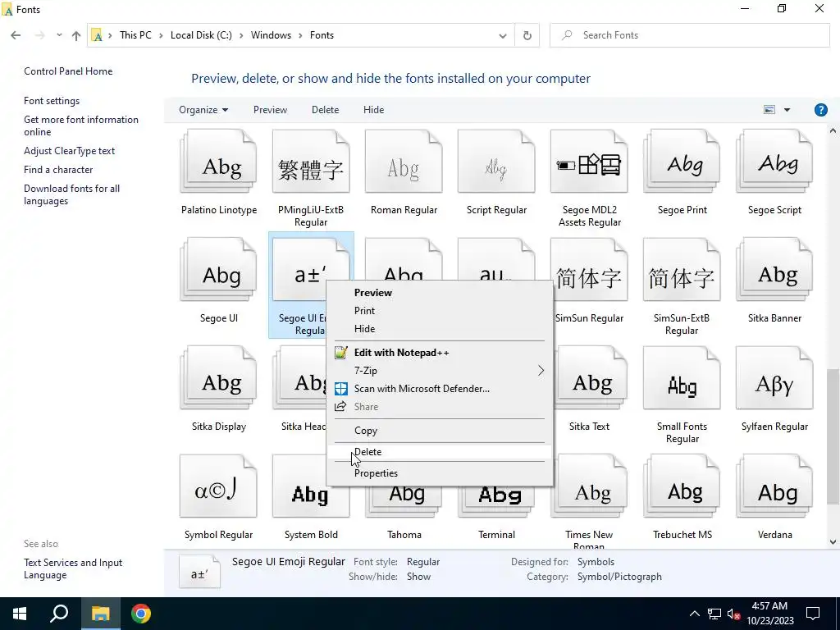Click the toolbar Hide button
Screen dimensions: 840x630
pos(373,110)
